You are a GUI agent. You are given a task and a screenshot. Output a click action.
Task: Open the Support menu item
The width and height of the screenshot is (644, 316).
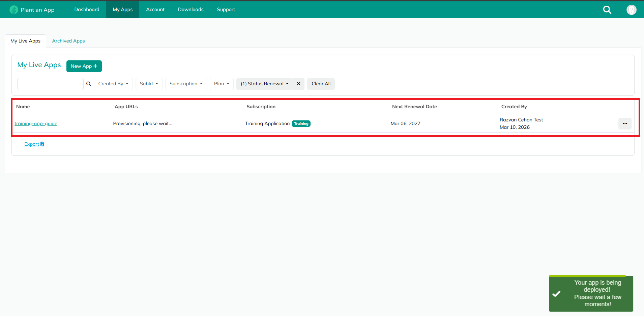[226, 9]
